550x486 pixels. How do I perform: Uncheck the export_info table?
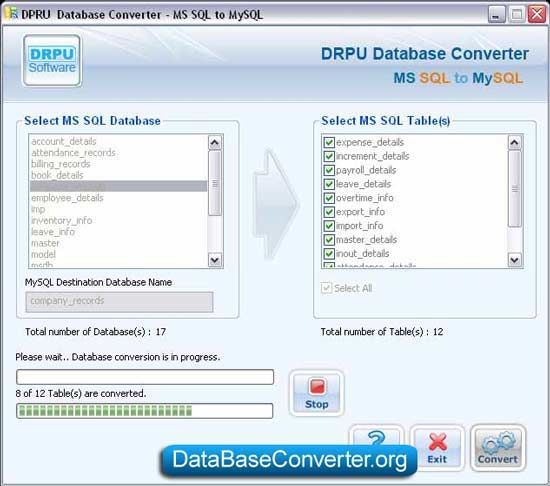point(329,212)
